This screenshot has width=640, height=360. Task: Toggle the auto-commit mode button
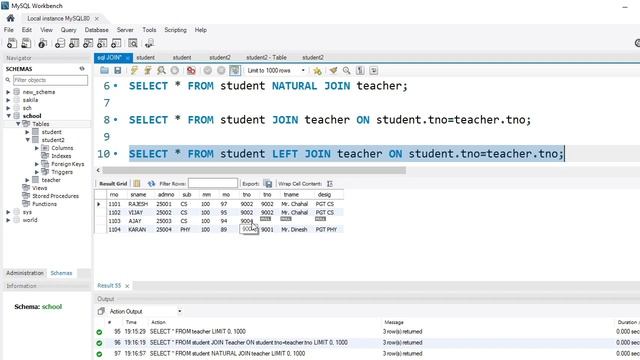pyautogui.click(x=235, y=71)
